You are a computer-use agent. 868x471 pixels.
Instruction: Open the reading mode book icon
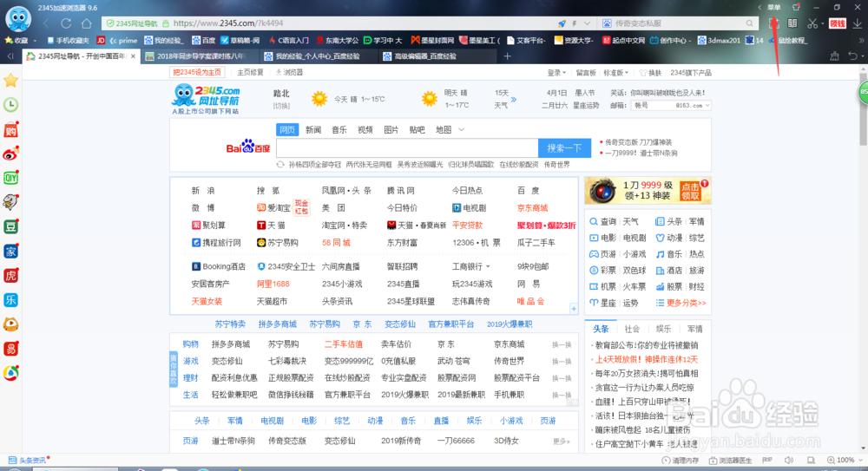point(792,23)
